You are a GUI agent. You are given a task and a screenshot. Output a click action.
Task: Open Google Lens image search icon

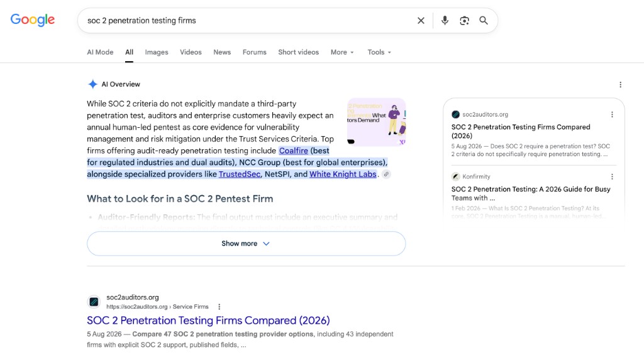pyautogui.click(x=465, y=21)
